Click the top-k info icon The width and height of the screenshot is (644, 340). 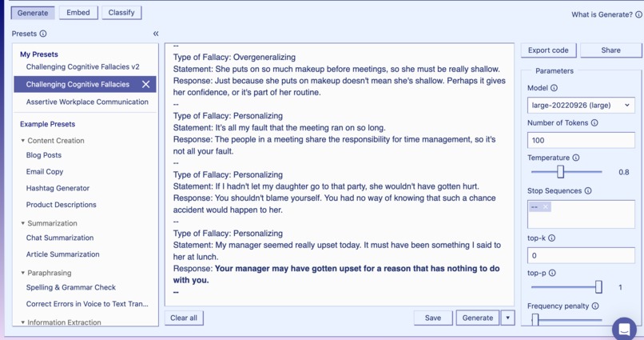tap(551, 238)
